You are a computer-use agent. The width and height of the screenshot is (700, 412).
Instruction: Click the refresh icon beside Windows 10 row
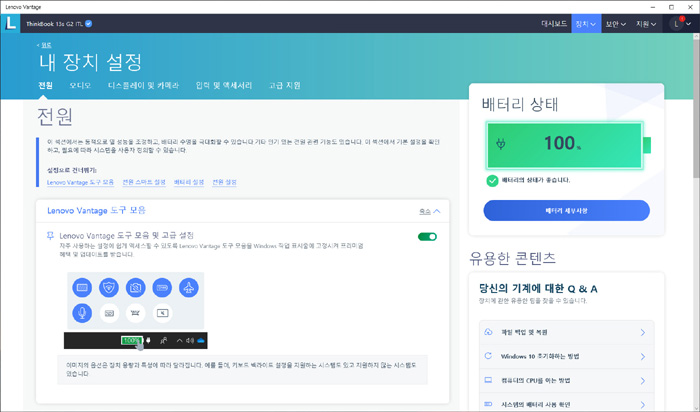[488, 356]
